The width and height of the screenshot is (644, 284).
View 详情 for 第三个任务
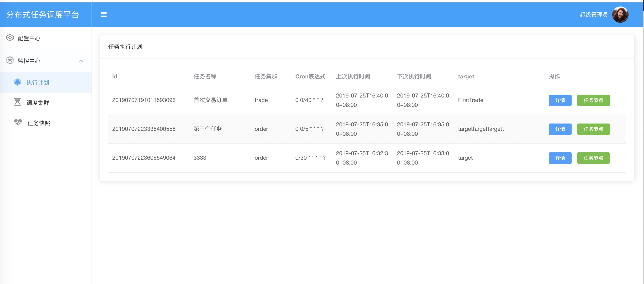(x=560, y=129)
